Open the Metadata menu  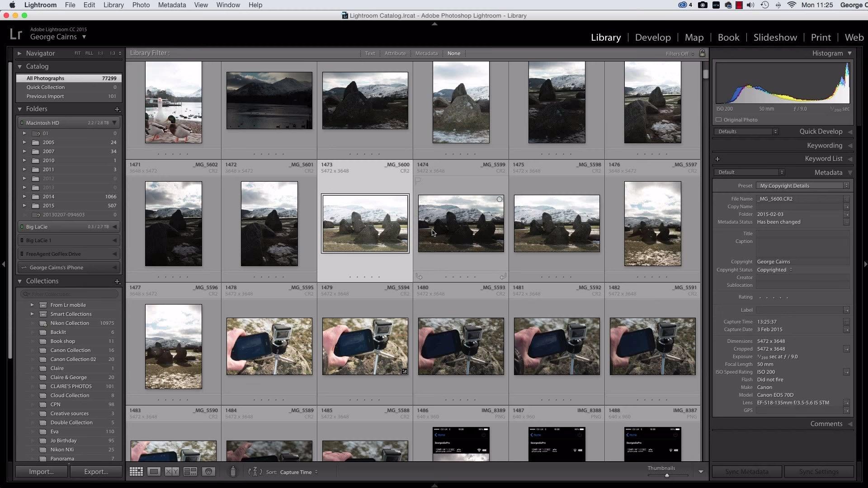click(x=172, y=5)
